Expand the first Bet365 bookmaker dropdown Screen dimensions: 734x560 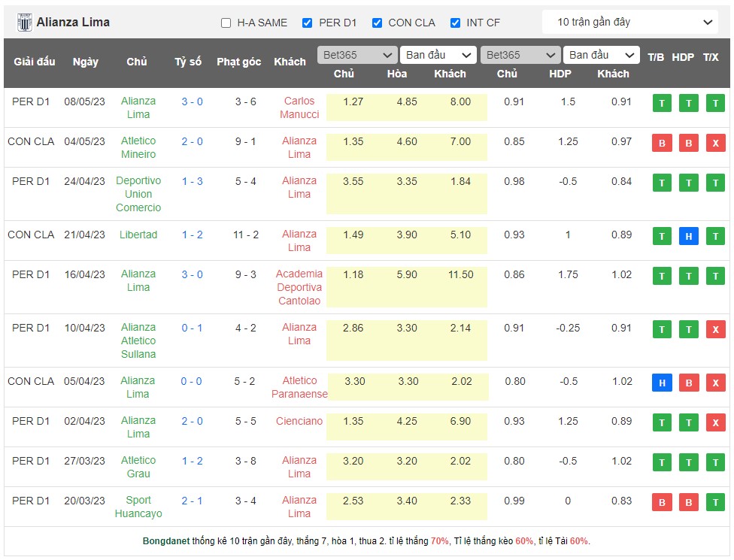pos(357,55)
